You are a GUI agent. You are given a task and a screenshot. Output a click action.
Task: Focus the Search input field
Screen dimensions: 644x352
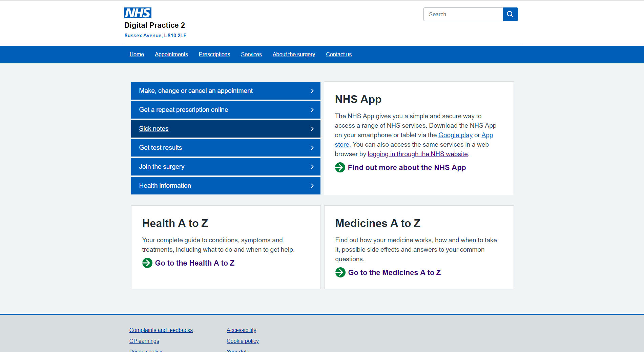463,14
